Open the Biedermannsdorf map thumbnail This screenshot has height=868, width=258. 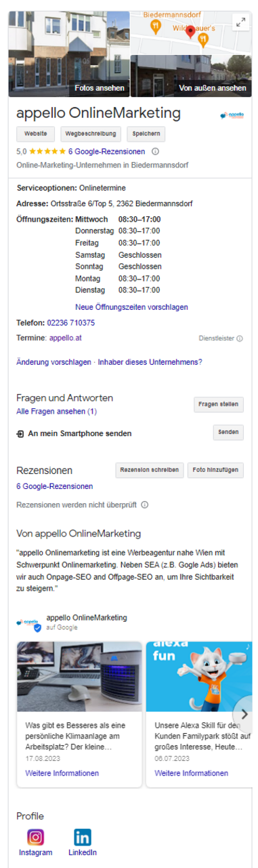coord(191,33)
